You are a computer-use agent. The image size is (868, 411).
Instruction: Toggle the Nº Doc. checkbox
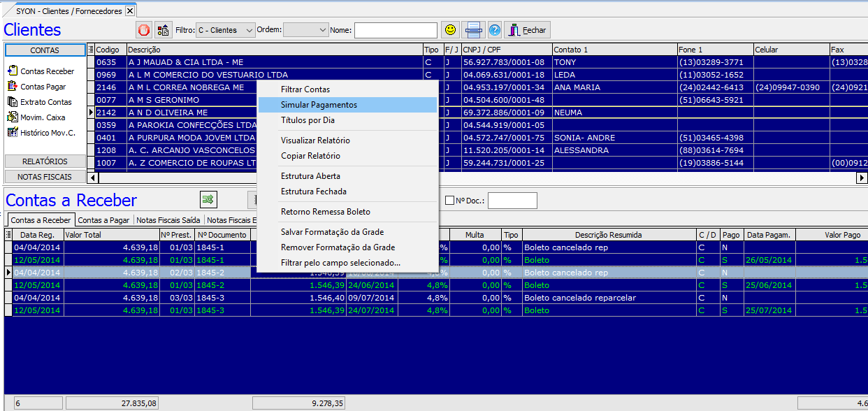tap(449, 201)
